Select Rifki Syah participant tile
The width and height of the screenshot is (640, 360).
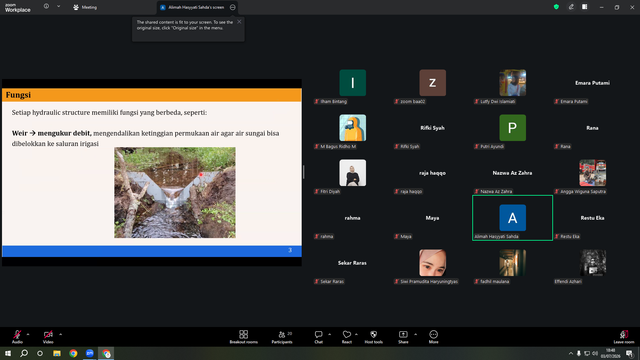[433, 128]
